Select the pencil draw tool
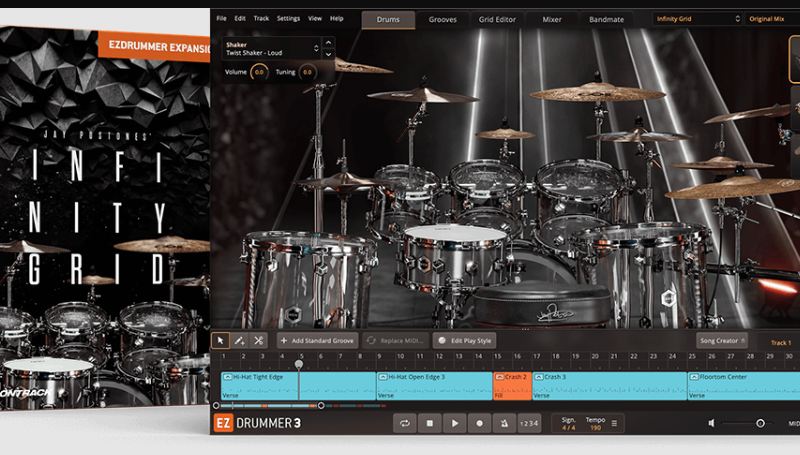The image size is (800, 455). tap(239, 340)
